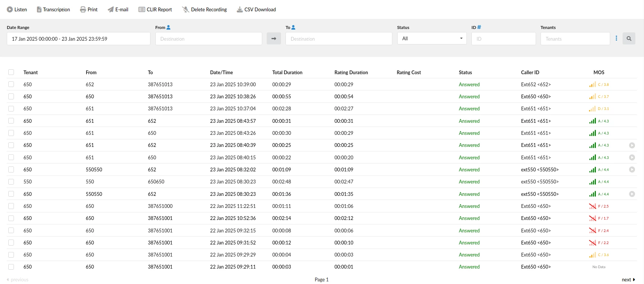Click the arrow button between From and To
The image size is (644, 284).
coord(273,38)
